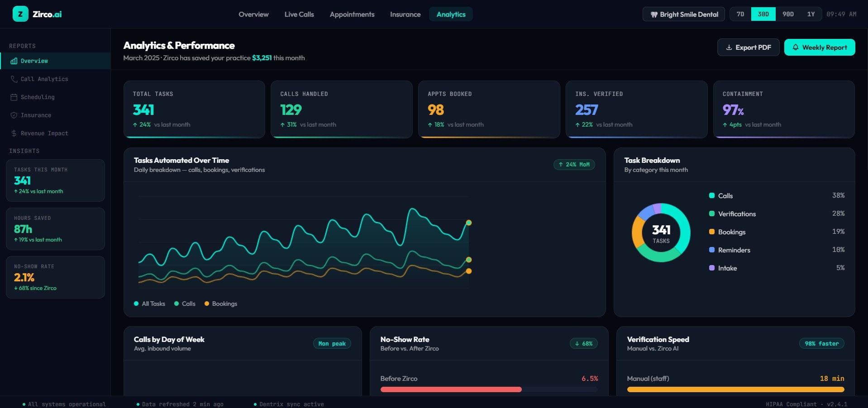Toggle the All Tasks chart series
This screenshot has width=868, height=408.
[149, 304]
